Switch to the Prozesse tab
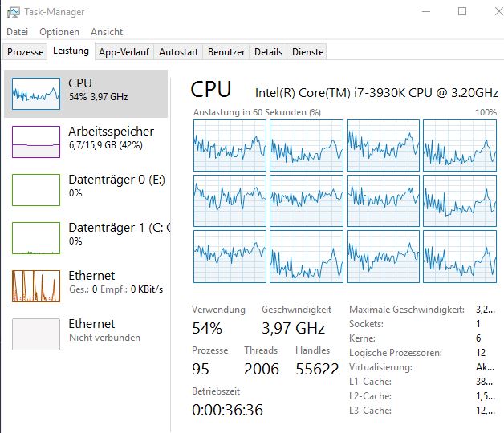This screenshot has height=433, width=504. (x=25, y=51)
